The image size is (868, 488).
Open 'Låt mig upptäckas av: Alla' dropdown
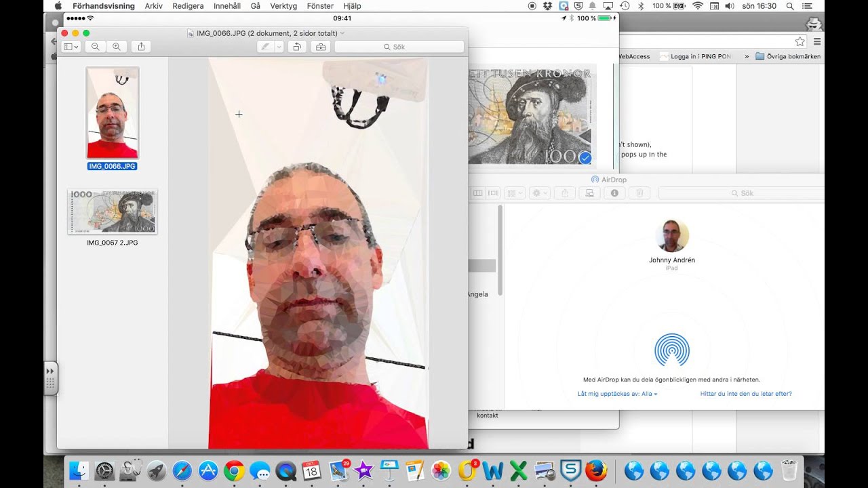pos(617,394)
